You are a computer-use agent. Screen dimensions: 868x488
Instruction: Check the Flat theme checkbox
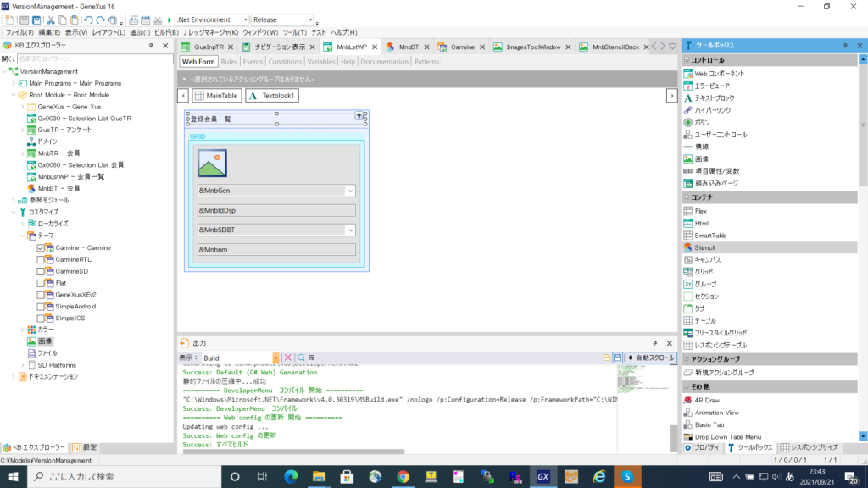(x=41, y=283)
